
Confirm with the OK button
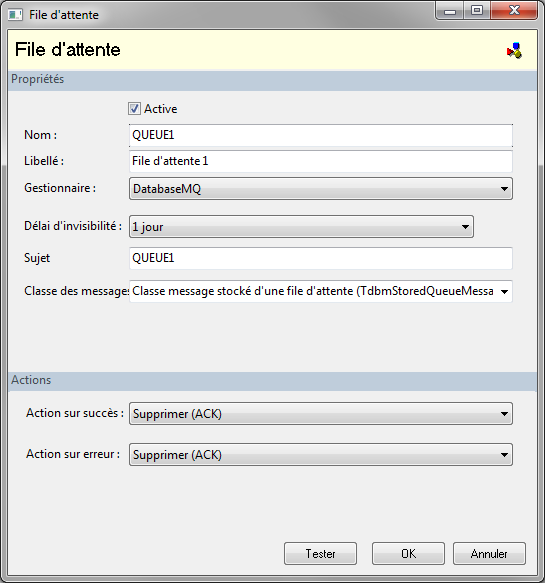(408, 554)
